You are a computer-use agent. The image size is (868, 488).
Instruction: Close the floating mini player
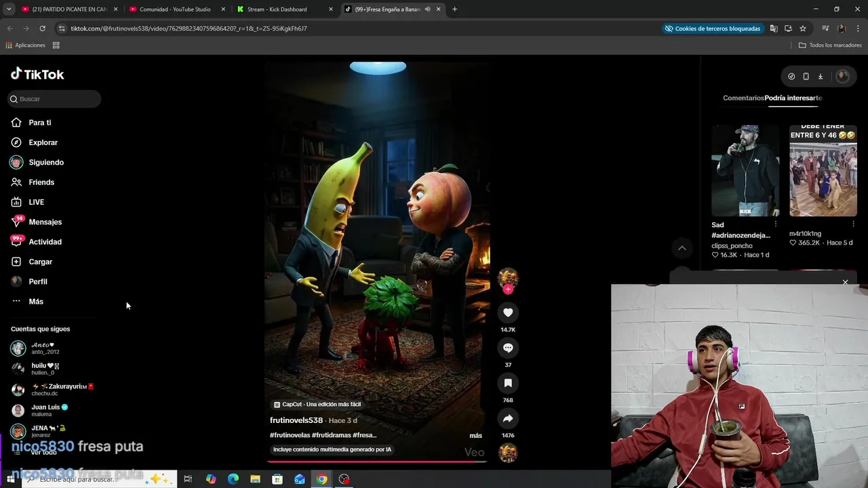click(845, 282)
